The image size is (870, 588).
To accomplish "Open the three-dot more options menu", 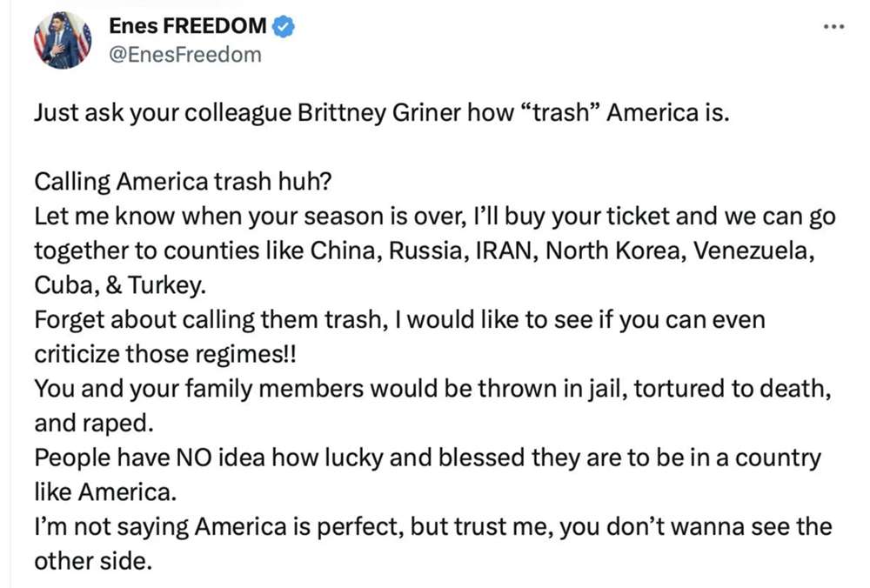I will tap(834, 26).
